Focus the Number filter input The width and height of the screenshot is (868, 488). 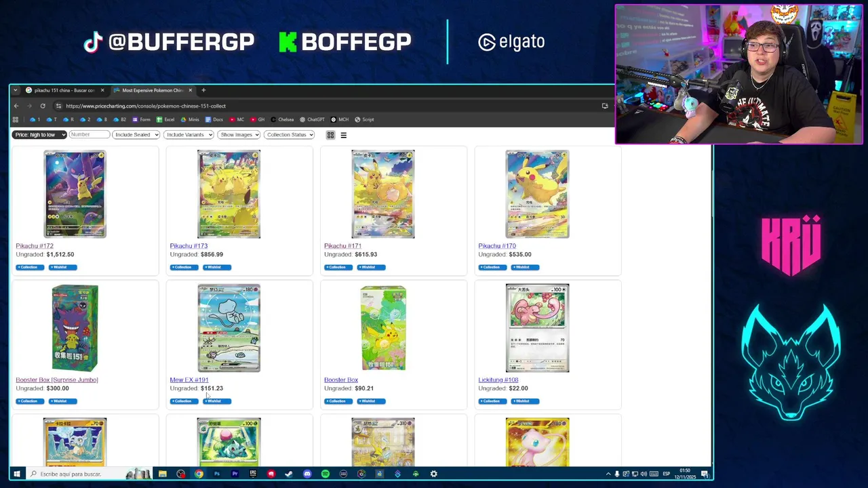[x=89, y=135]
